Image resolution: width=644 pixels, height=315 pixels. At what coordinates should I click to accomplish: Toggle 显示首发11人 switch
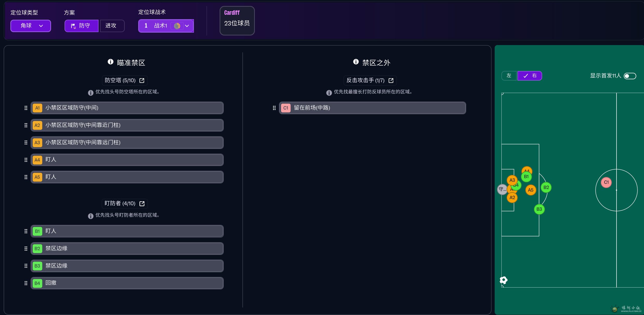click(630, 76)
